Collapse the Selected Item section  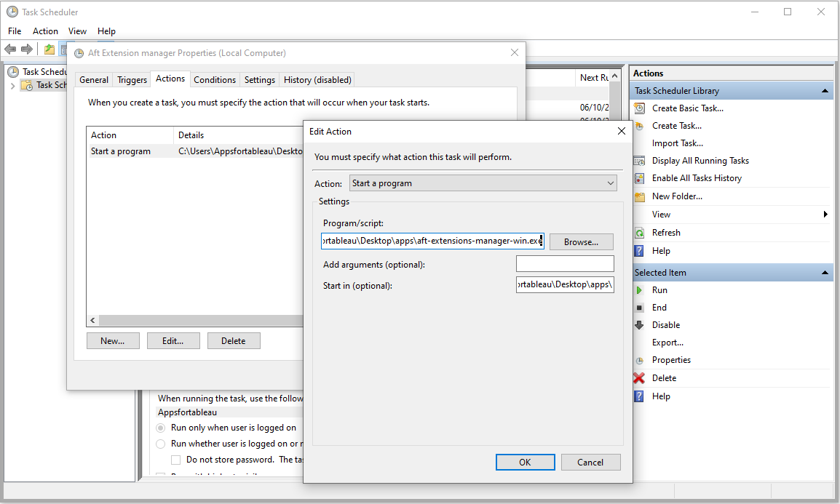point(825,273)
